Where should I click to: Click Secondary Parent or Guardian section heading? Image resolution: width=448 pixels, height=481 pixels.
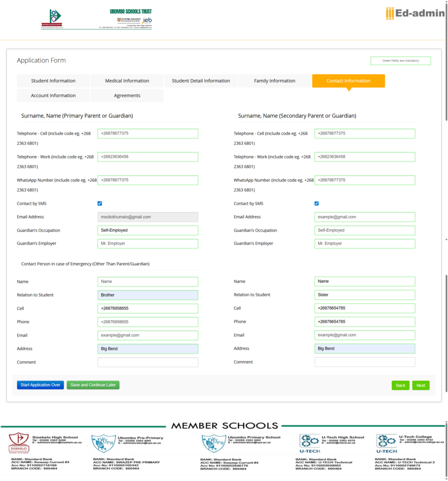pos(297,116)
